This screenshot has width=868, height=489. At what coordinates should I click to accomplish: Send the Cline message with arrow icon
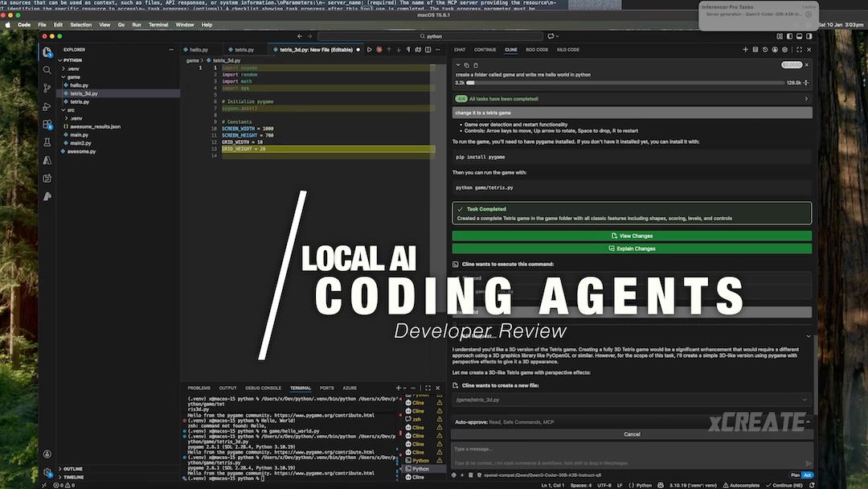pyautogui.click(x=809, y=463)
